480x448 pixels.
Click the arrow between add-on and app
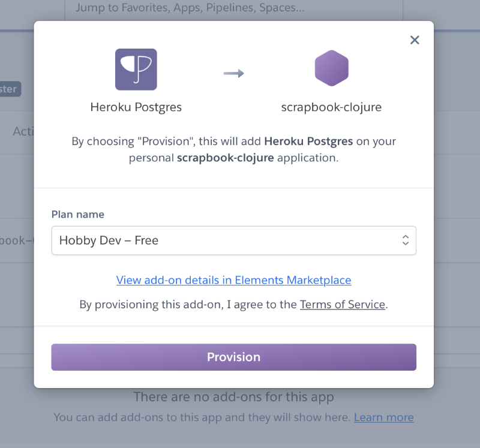point(233,73)
